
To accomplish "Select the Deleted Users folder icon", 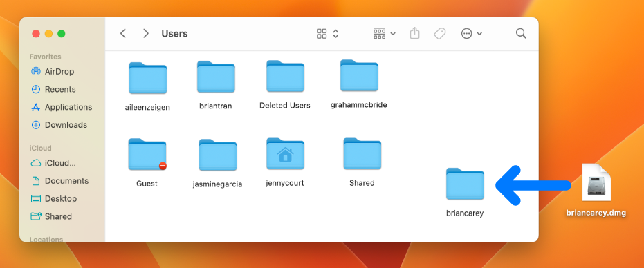I will [285, 76].
